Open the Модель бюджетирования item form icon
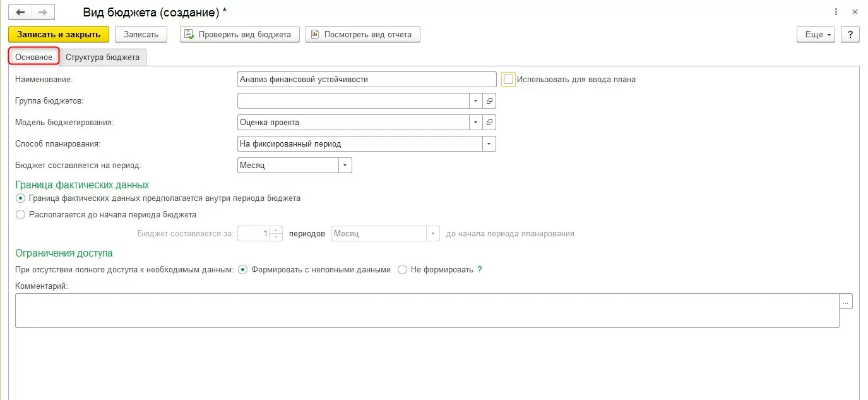The height and width of the screenshot is (400, 868). (489, 122)
